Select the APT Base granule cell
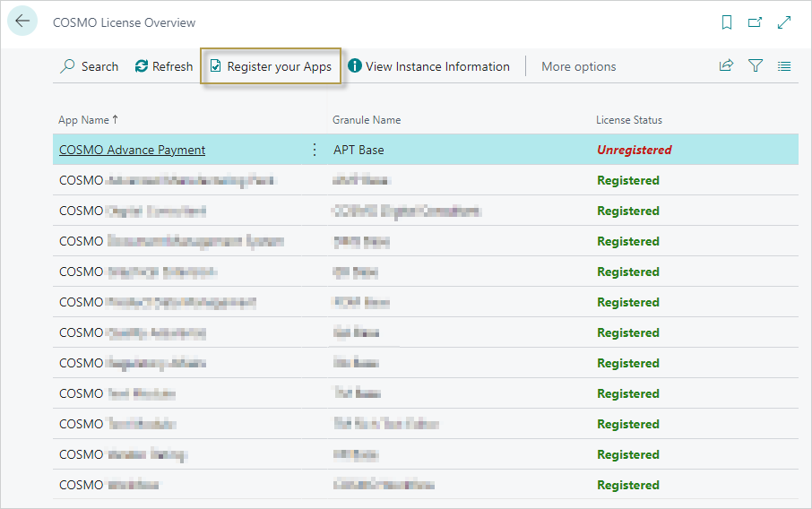The width and height of the screenshot is (812, 509). coord(358,150)
